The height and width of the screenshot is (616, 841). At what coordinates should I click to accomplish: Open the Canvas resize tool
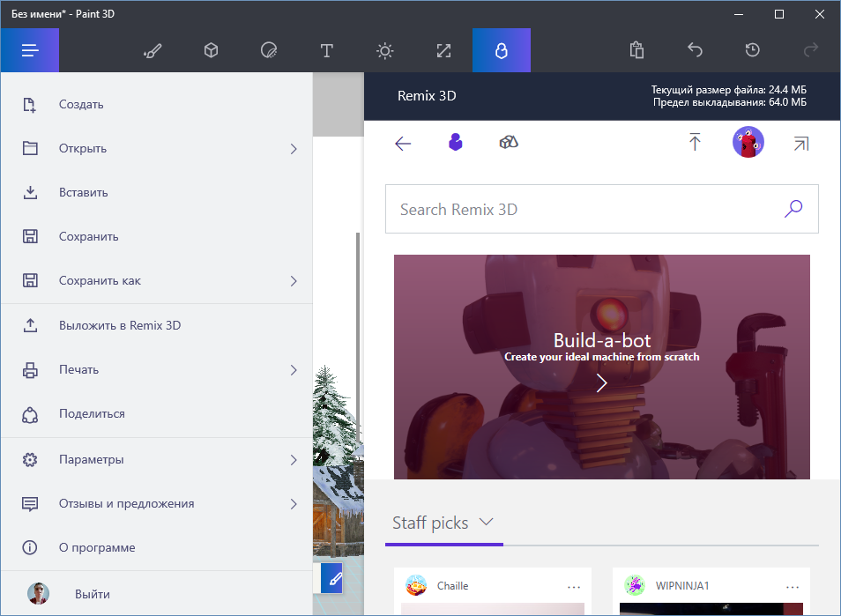point(443,50)
